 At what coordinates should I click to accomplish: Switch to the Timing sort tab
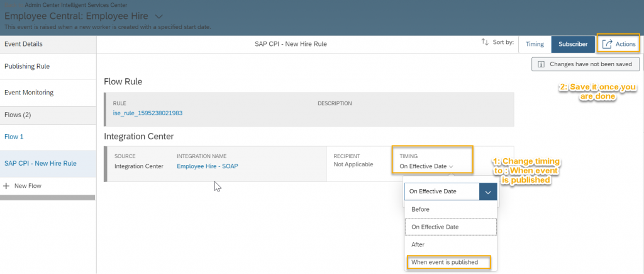[535, 44]
